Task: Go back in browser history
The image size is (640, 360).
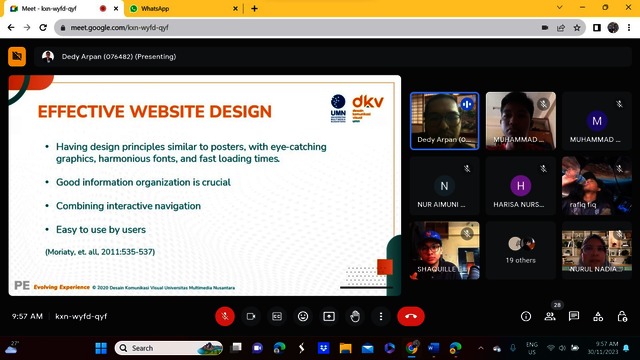Action: coord(11,27)
